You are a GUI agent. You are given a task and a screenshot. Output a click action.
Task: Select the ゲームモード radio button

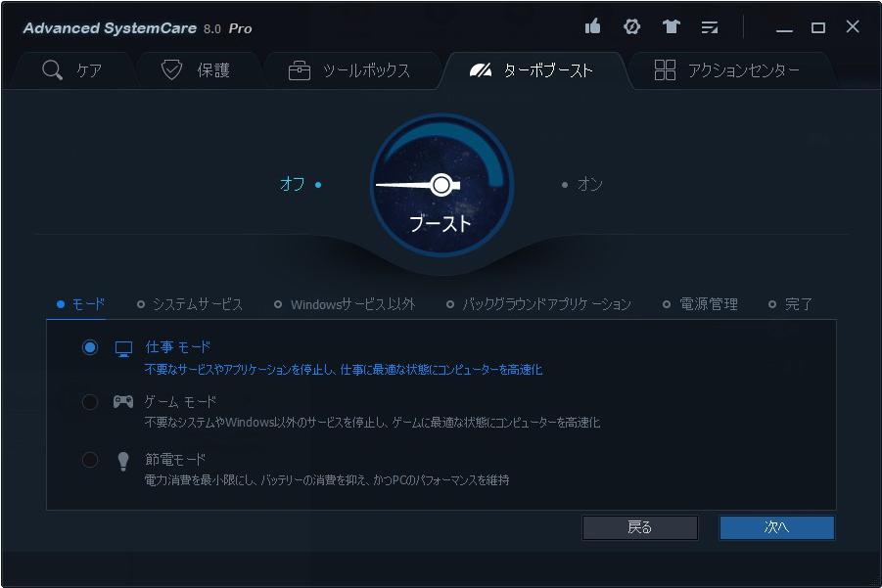pyautogui.click(x=89, y=402)
